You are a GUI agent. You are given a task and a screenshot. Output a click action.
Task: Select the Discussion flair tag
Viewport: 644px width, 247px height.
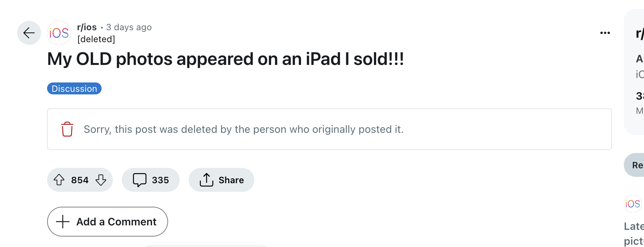pos(74,88)
